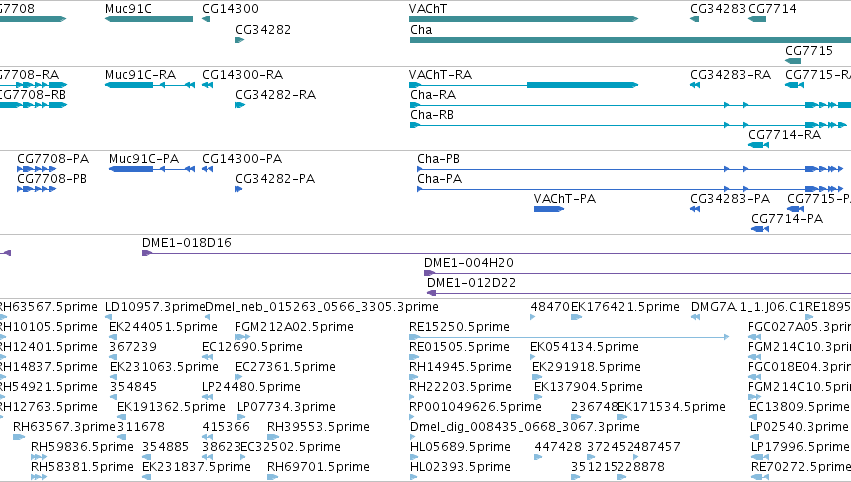Click the RE15250.5prime EST label
This screenshot has height=482, width=851.
(460, 327)
